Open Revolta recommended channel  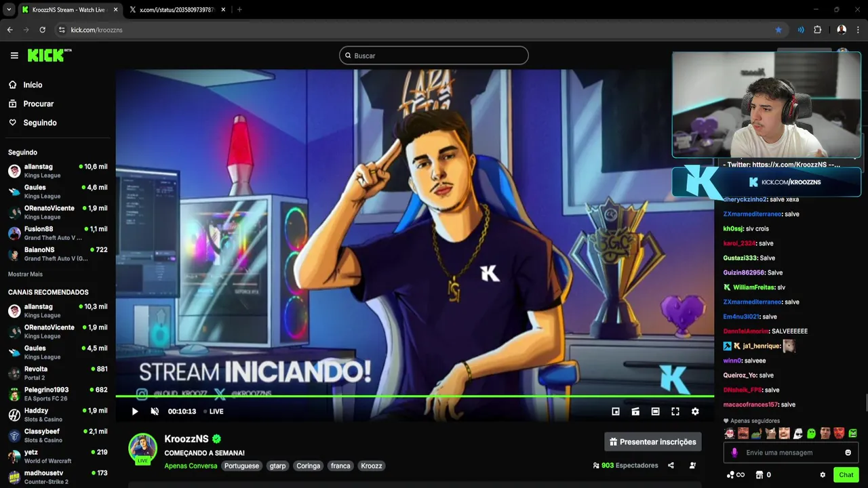[x=58, y=373]
